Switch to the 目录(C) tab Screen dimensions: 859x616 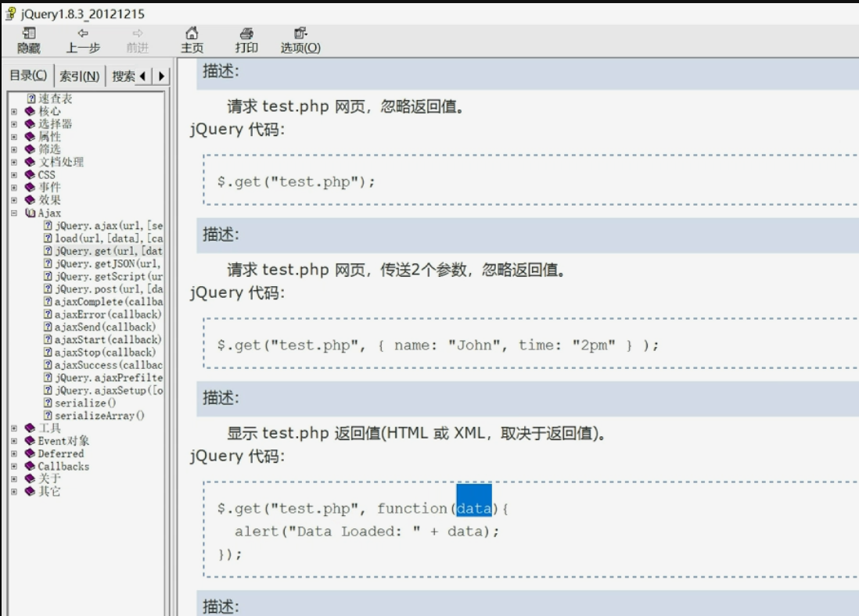28,76
